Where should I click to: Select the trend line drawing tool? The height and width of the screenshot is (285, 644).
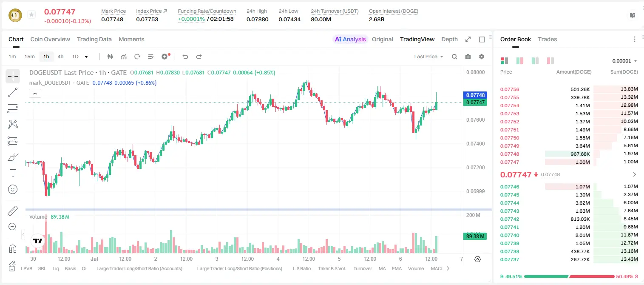click(13, 92)
